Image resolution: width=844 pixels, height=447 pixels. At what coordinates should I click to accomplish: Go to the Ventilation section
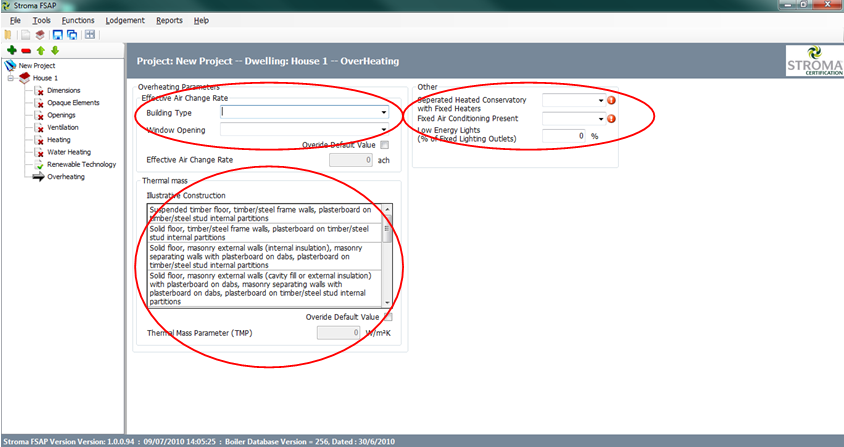(63, 128)
